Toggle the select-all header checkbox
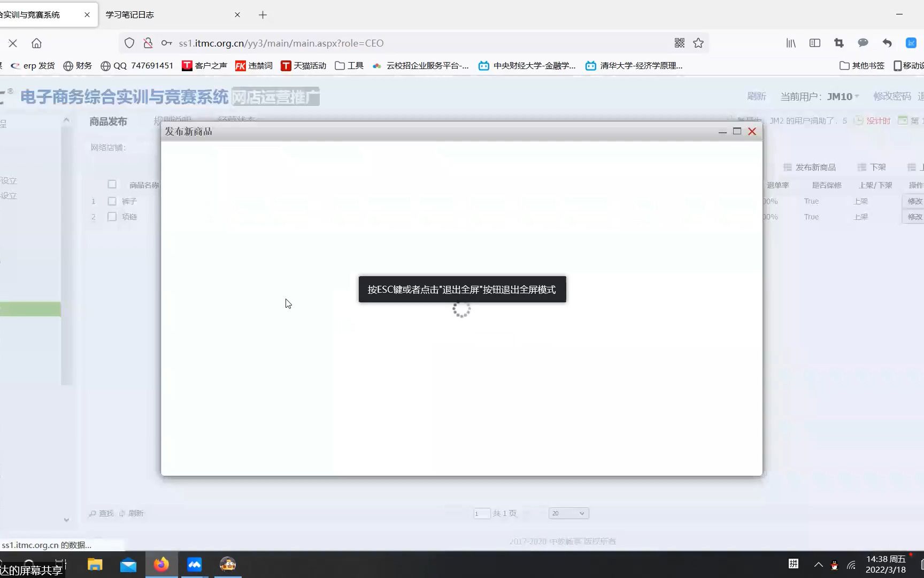 (112, 185)
